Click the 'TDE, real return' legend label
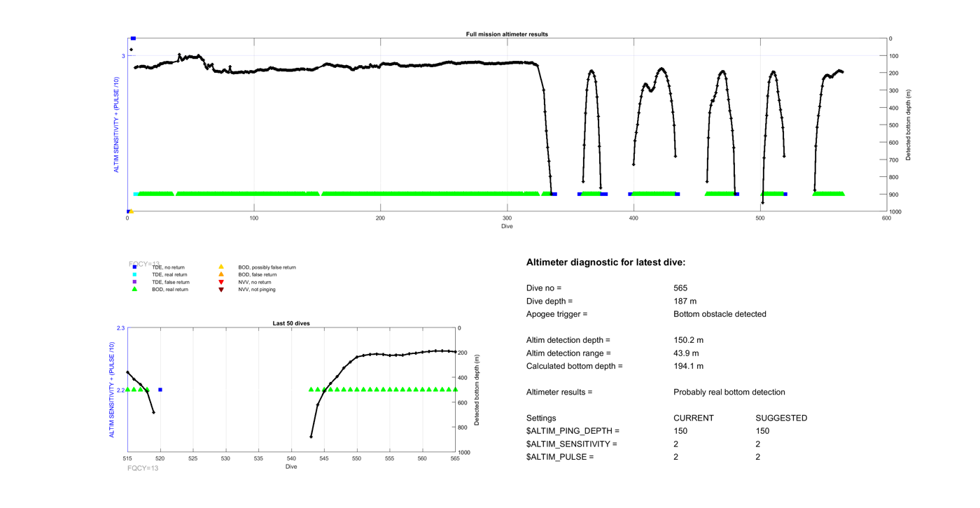The width and height of the screenshot is (980, 508). pyautogui.click(x=169, y=275)
